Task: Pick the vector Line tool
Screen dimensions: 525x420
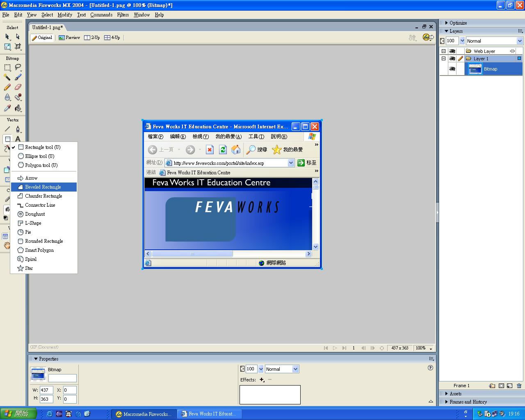Action: (7, 129)
